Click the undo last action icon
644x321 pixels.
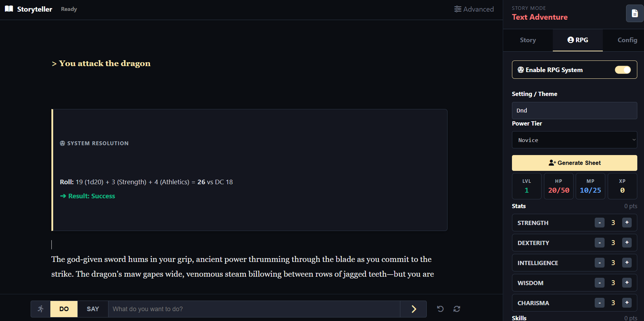pos(440,309)
